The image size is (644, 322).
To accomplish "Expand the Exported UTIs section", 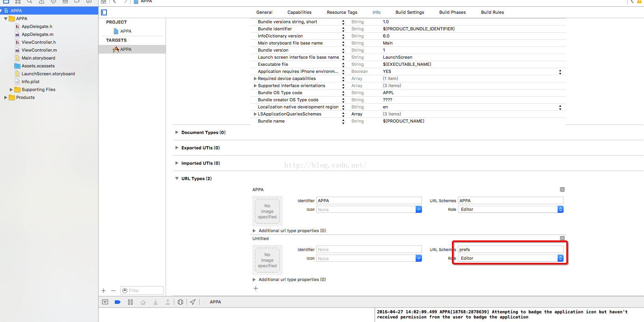I will (x=177, y=148).
